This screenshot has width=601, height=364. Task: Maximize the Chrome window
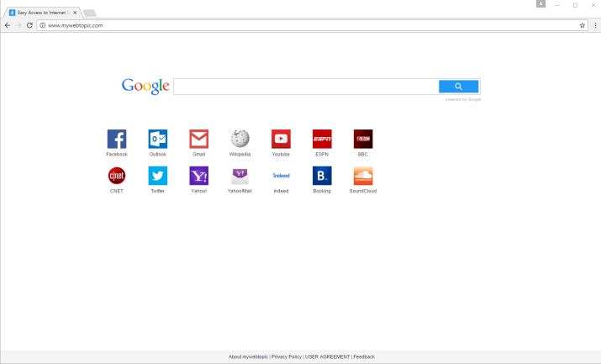tap(575, 5)
